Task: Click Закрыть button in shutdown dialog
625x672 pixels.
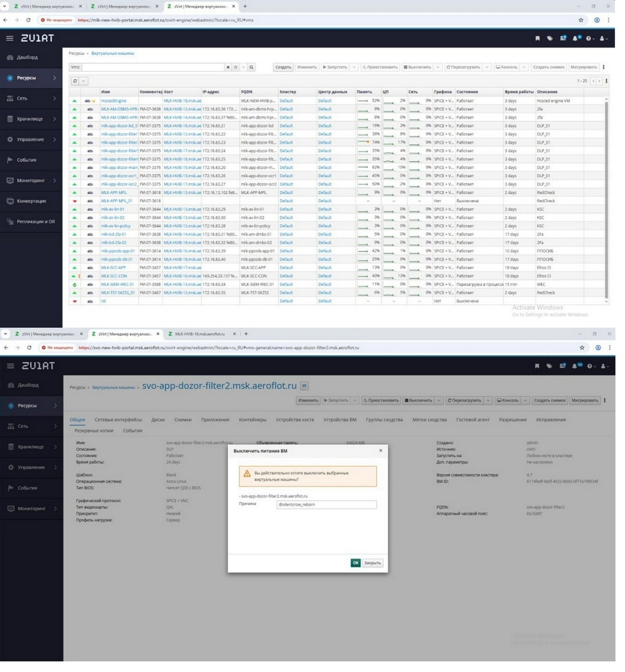Action: click(x=372, y=563)
